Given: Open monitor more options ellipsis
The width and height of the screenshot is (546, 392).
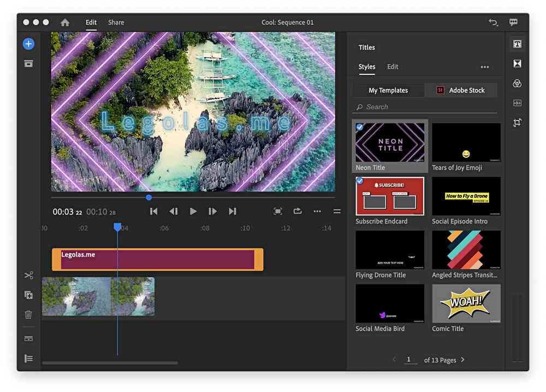Looking at the screenshot, I should pyautogui.click(x=317, y=211).
